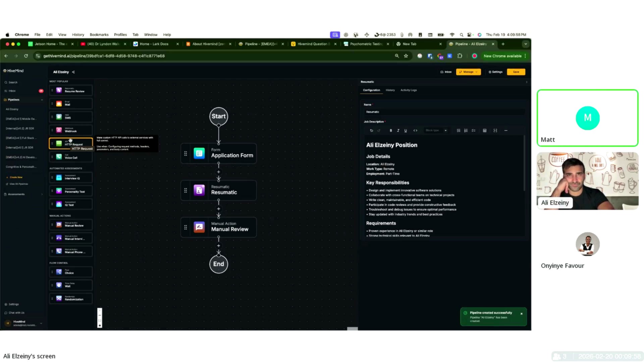
Task: Toggle bold formatting in Job Description
Action: coord(391,130)
